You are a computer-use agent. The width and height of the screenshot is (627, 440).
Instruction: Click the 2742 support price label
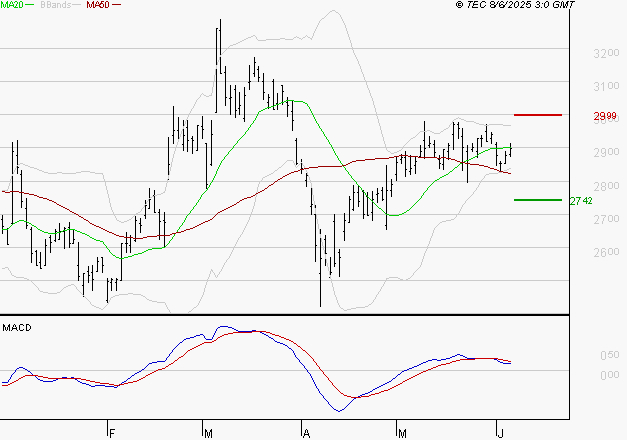click(581, 201)
